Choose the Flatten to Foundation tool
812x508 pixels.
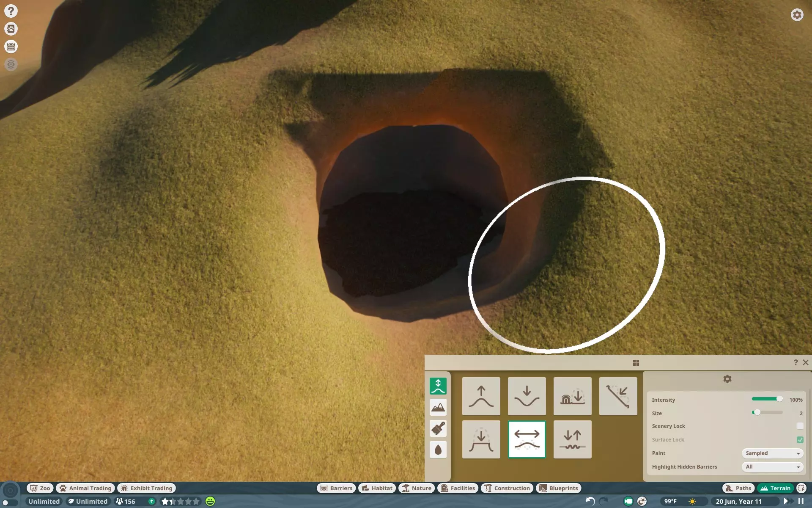pyautogui.click(x=572, y=396)
